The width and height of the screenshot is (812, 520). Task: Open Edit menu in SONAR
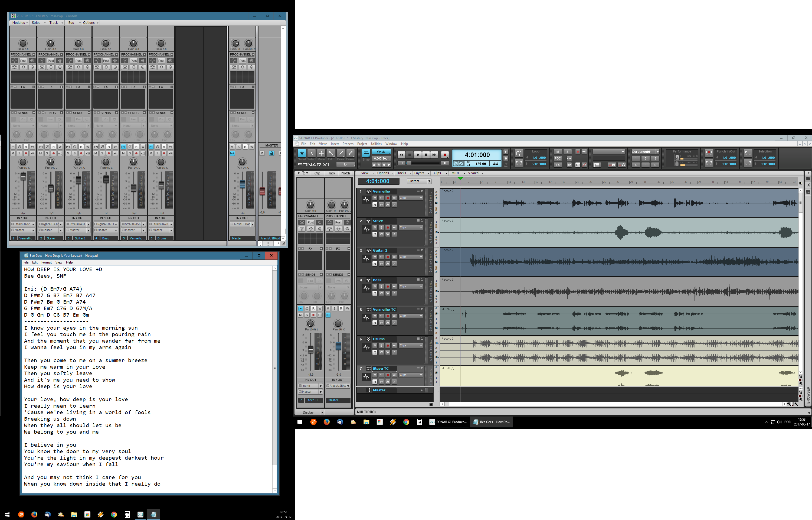pos(312,144)
